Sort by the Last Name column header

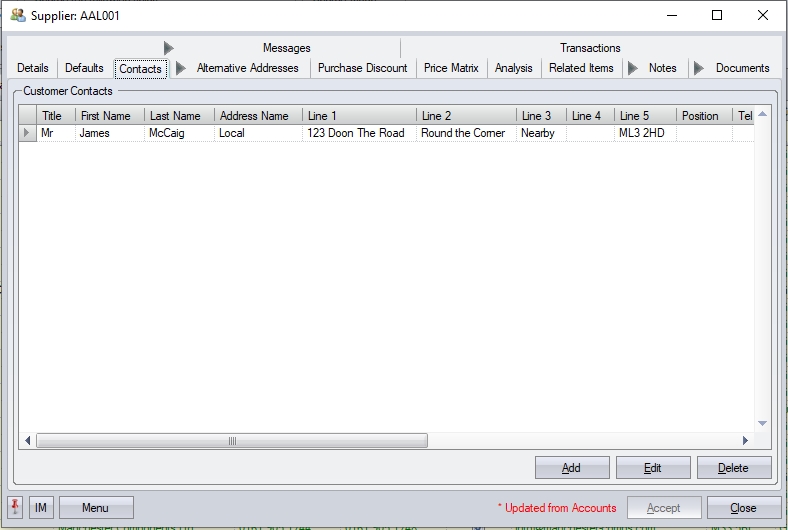179,116
